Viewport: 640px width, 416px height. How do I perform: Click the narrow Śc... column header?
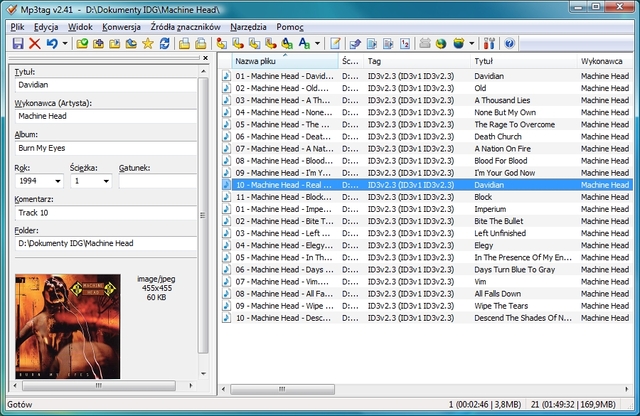(x=351, y=61)
